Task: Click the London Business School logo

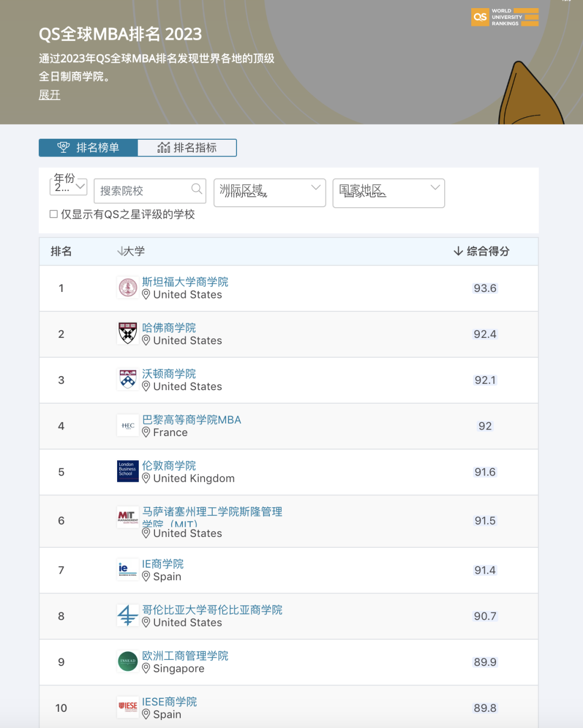Action: coord(128,471)
